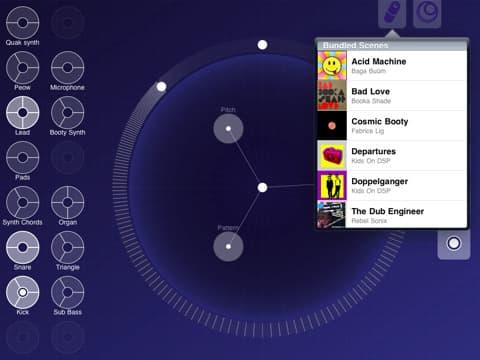Click the Pattern label
This screenshot has width=480, height=360.
click(228, 228)
